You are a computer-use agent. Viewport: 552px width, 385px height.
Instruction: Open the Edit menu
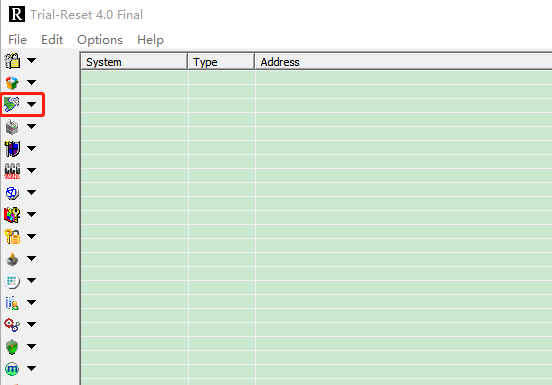tap(52, 40)
